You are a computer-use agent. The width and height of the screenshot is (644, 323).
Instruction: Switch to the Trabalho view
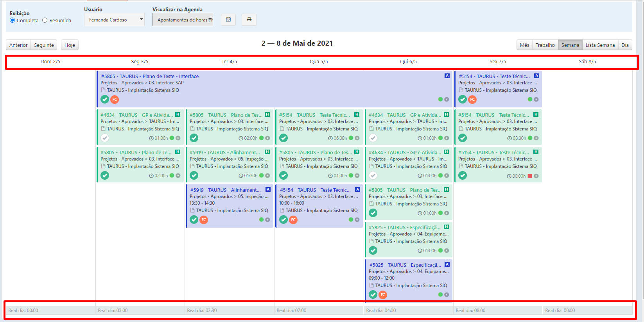click(545, 45)
